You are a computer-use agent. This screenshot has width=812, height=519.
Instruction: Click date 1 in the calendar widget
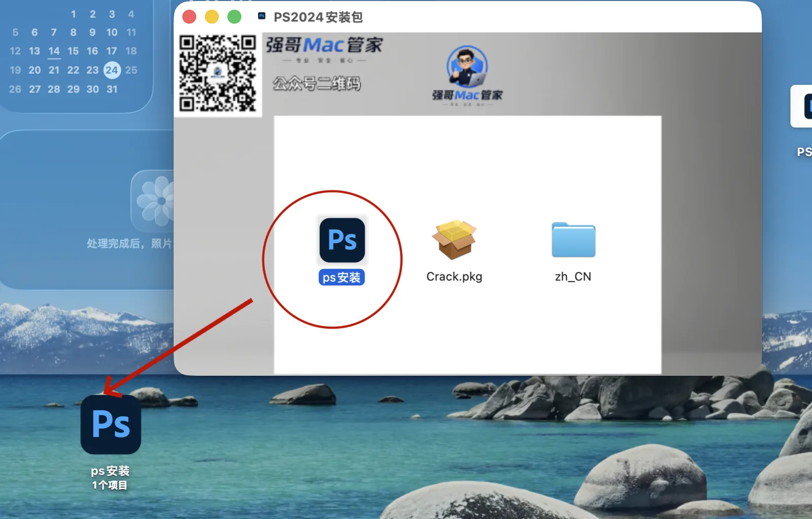click(x=74, y=14)
